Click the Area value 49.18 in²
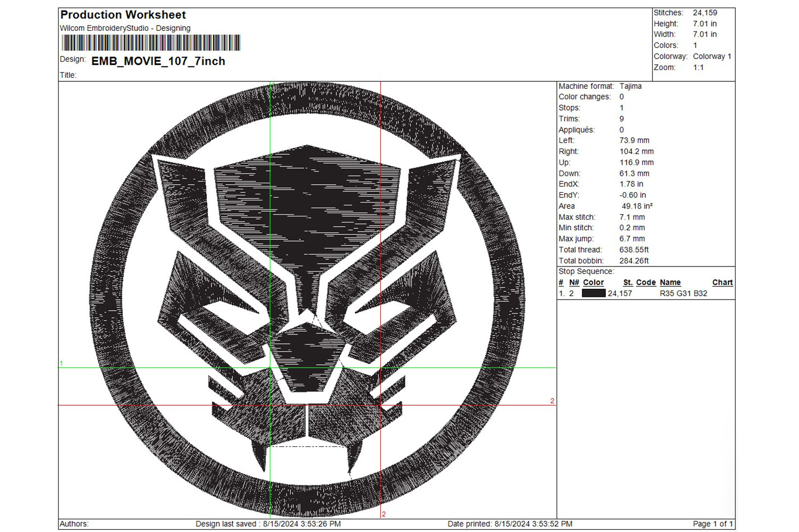 (x=637, y=206)
